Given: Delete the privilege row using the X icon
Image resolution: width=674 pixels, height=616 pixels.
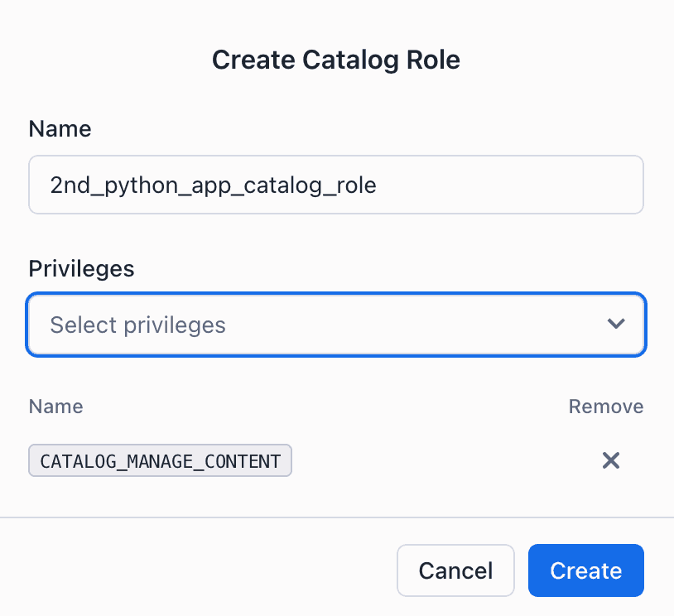Looking at the screenshot, I should 611,460.
